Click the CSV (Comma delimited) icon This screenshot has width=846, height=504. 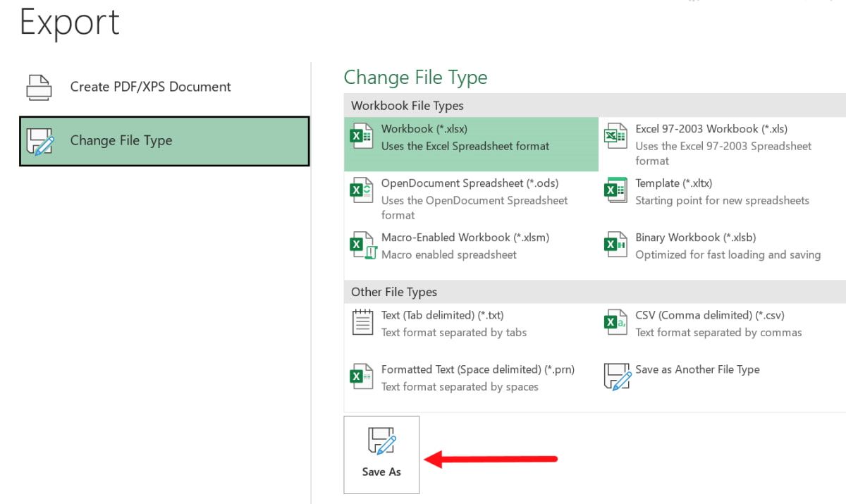coord(615,322)
